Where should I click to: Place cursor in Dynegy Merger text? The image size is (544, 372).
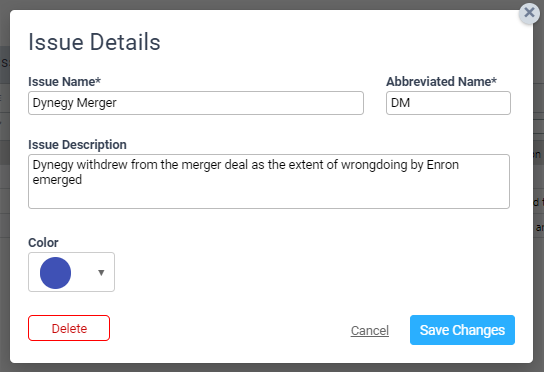pyautogui.click(x=75, y=103)
